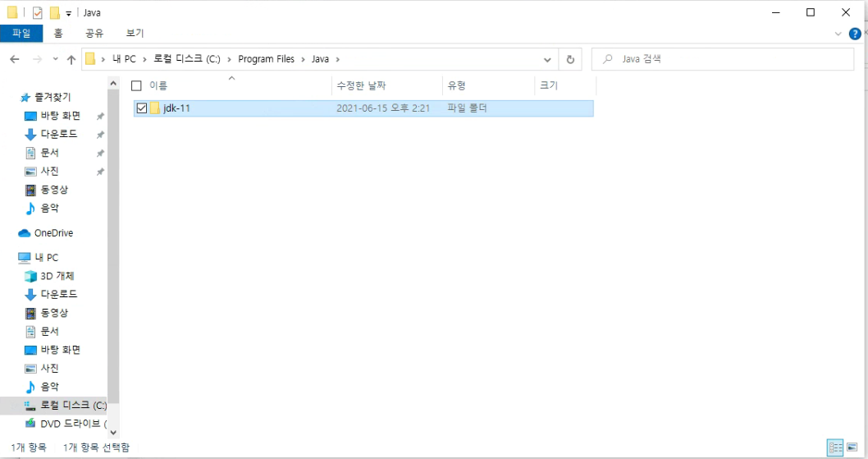Click 내 PC in the address bar
868x459 pixels.
[124, 59]
